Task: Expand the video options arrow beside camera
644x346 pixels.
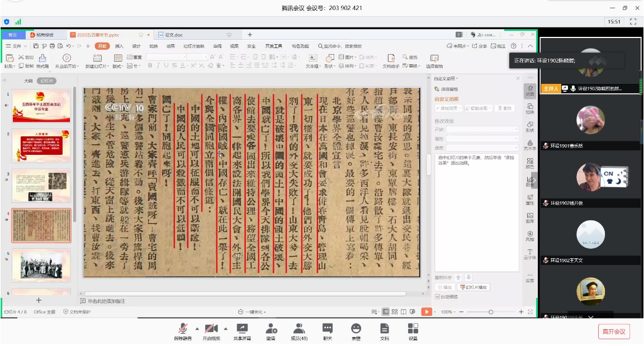Action: tap(225, 328)
